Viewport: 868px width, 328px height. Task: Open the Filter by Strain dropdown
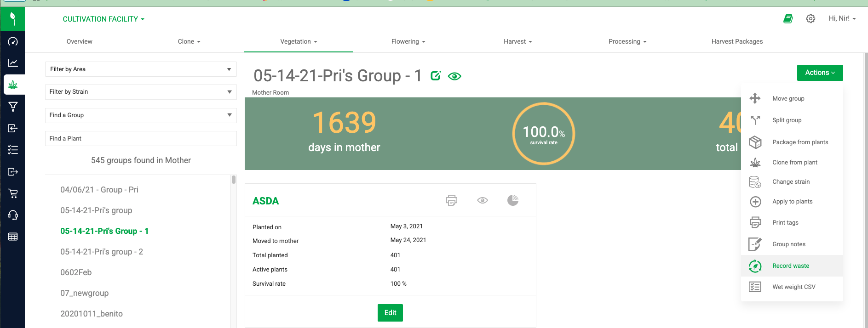[141, 92]
